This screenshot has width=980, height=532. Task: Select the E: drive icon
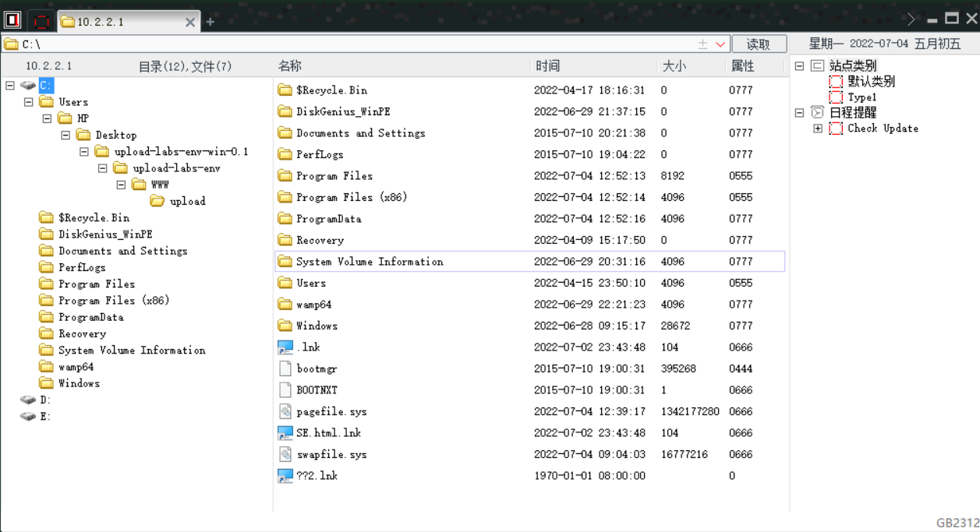click(x=28, y=417)
